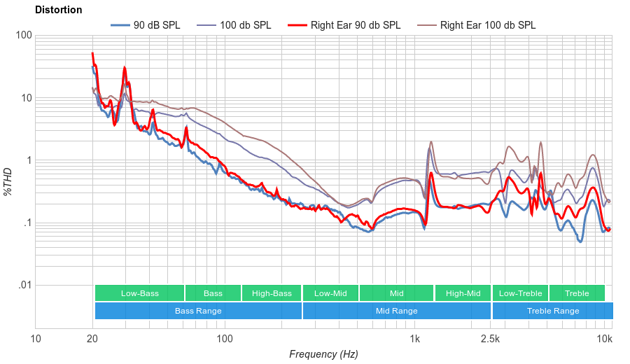Select the blue Bass Range bar
The width and height of the screenshot is (630, 364).
[198, 311]
